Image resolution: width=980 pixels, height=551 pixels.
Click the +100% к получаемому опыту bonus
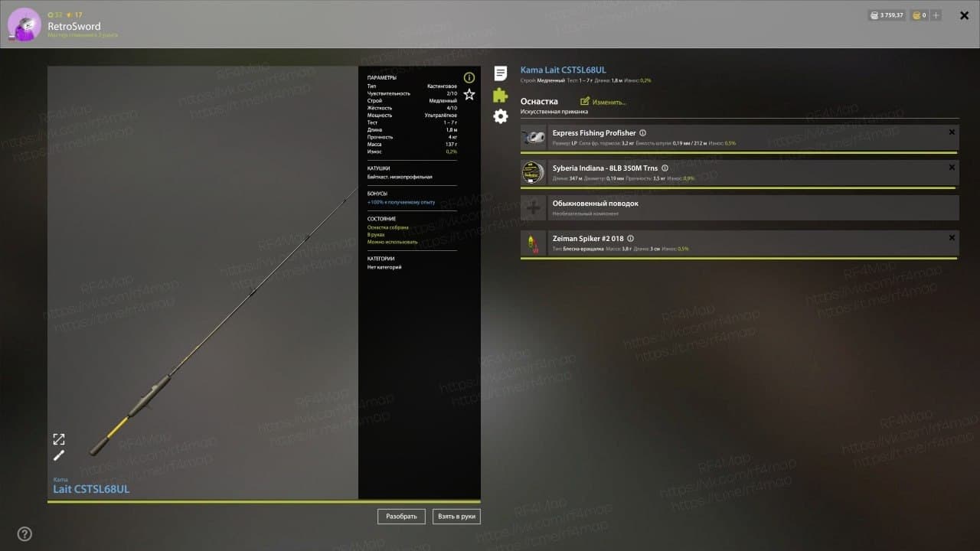tap(401, 202)
